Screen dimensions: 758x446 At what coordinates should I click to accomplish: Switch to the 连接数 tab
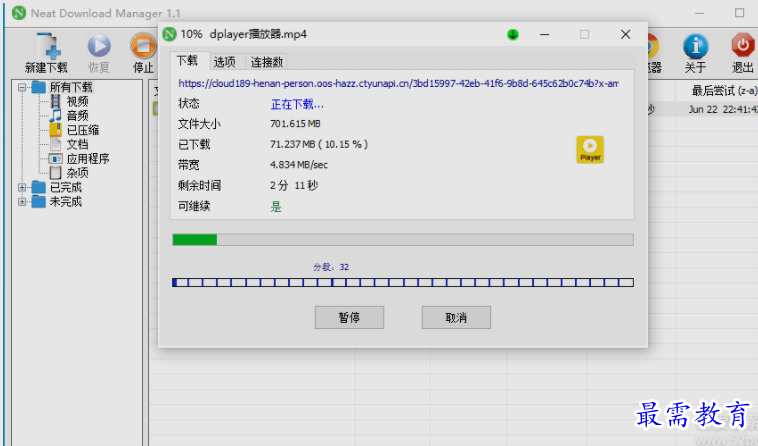tap(267, 62)
